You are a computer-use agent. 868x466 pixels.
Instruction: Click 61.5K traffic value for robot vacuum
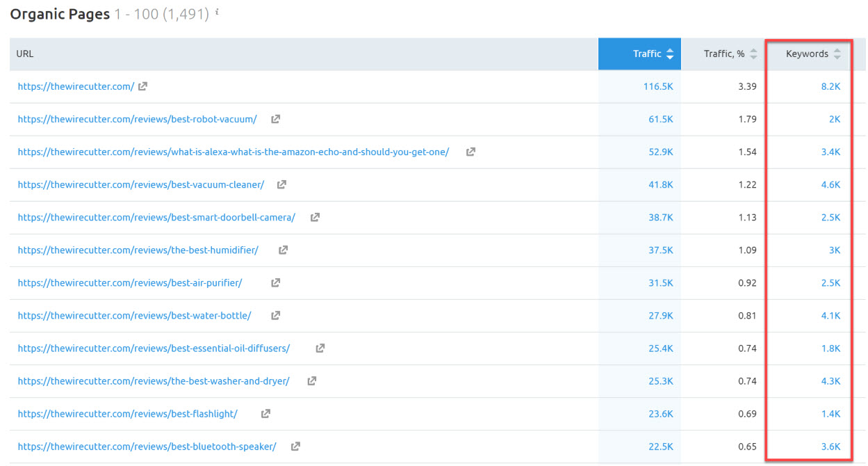[660, 120]
